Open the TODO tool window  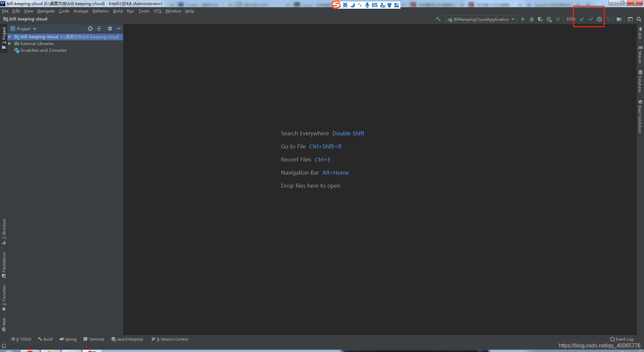(21, 339)
